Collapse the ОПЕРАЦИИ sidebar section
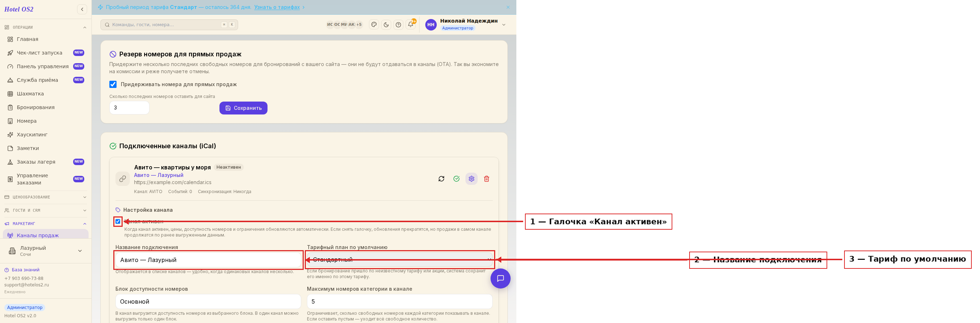Image resolution: width=980 pixels, height=323 pixels. tap(46, 27)
